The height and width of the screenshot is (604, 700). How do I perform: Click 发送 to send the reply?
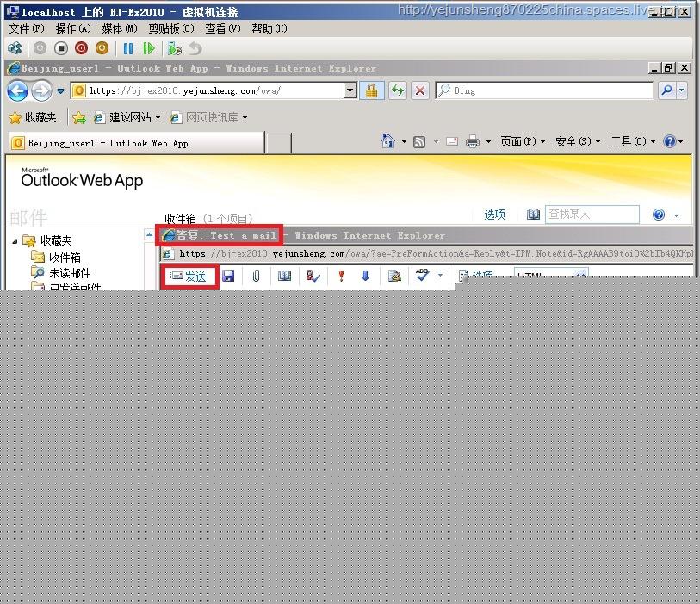(189, 277)
